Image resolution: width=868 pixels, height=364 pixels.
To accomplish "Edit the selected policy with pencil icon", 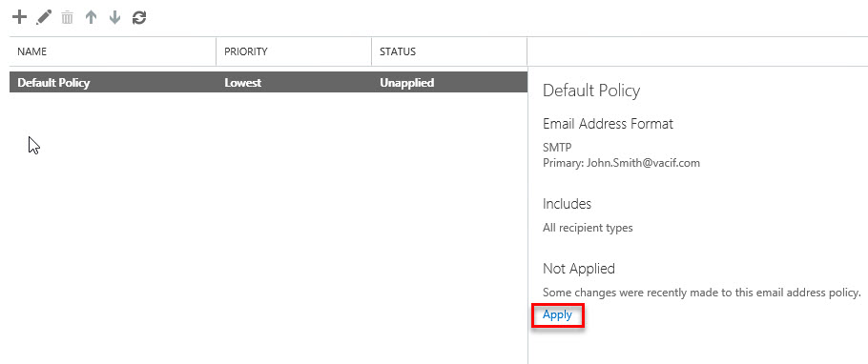I will (43, 18).
